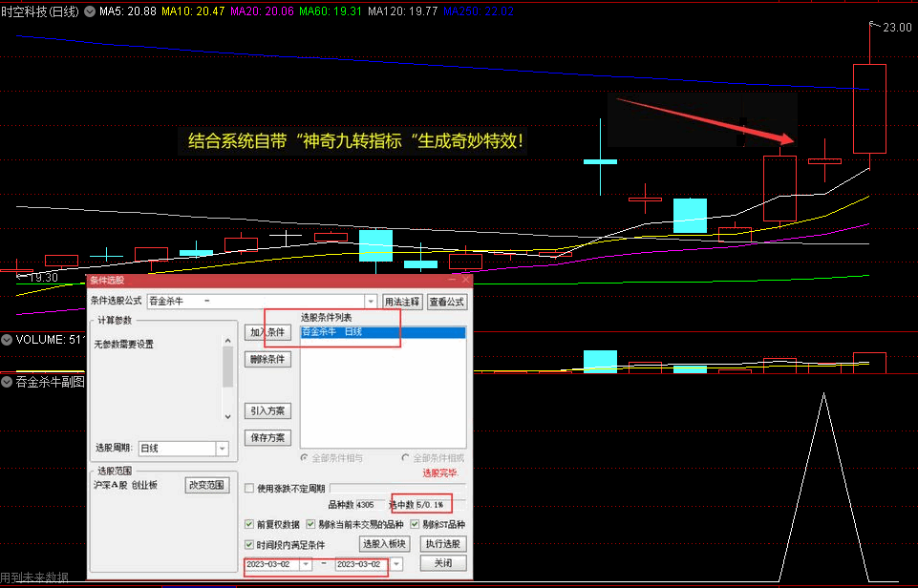Click the MA20: 20.06 label

(262, 11)
